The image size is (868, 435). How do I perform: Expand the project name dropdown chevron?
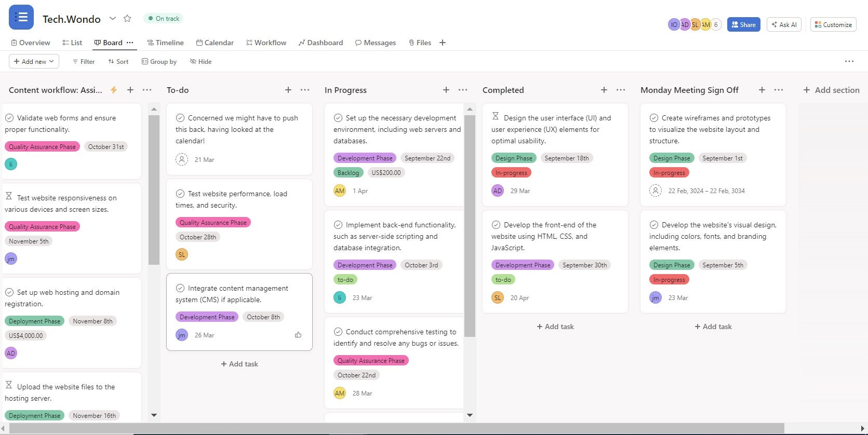[x=113, y=19]
